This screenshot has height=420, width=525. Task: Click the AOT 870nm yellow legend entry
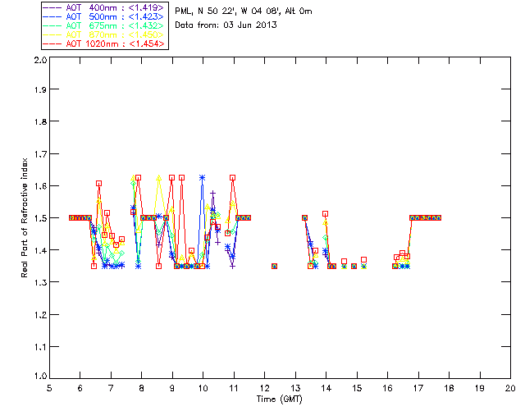(104, 34)
